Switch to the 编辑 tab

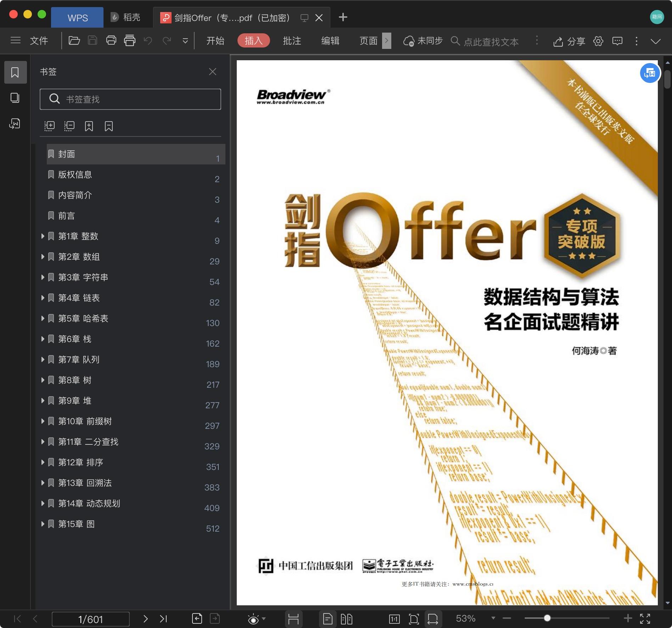click(x=330, y=41)
